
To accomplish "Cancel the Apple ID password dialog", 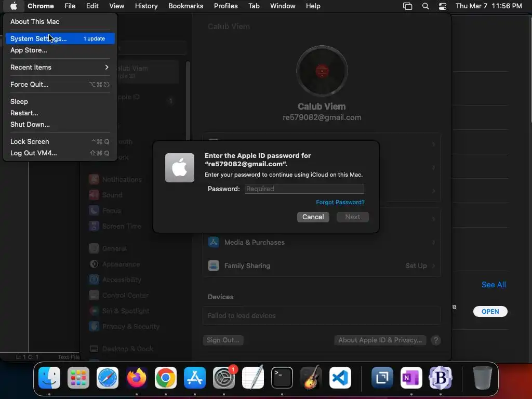I will [313, 217].
